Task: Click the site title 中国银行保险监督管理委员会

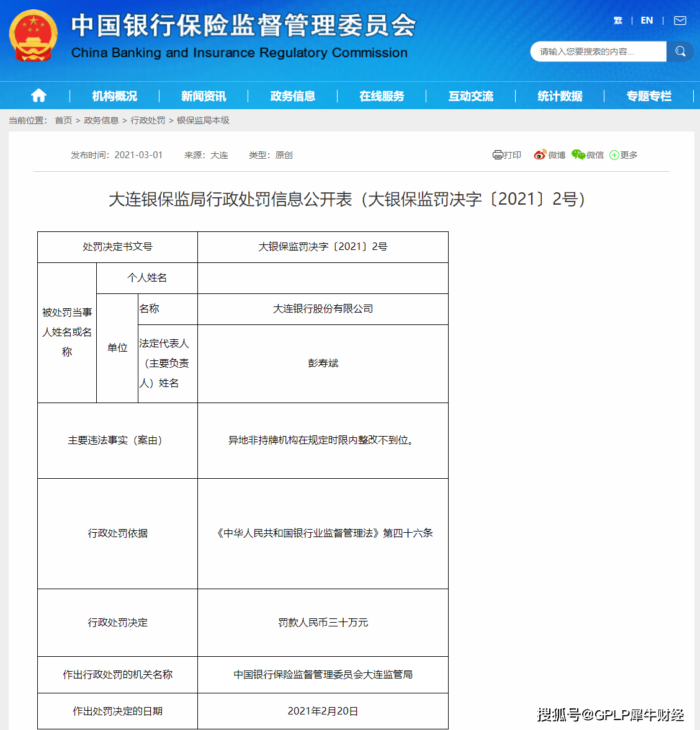Action: point(244,25)
